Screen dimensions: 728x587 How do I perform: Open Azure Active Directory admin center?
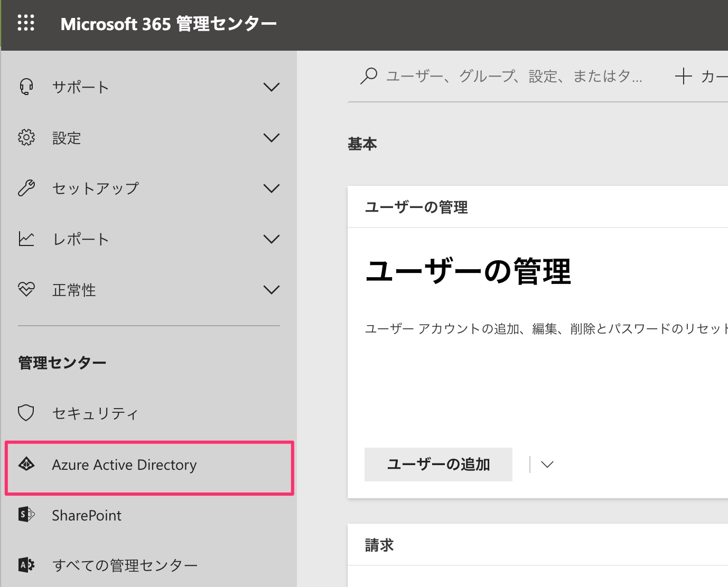pos(148,465)
